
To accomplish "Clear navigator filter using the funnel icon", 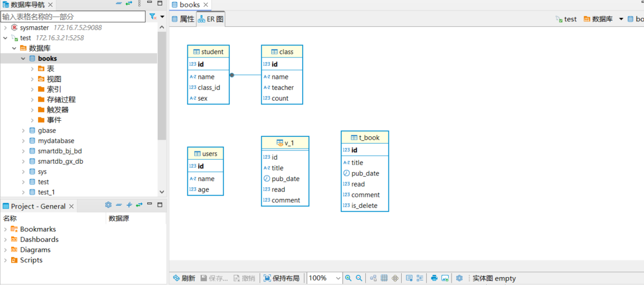I will click(153, 17).
